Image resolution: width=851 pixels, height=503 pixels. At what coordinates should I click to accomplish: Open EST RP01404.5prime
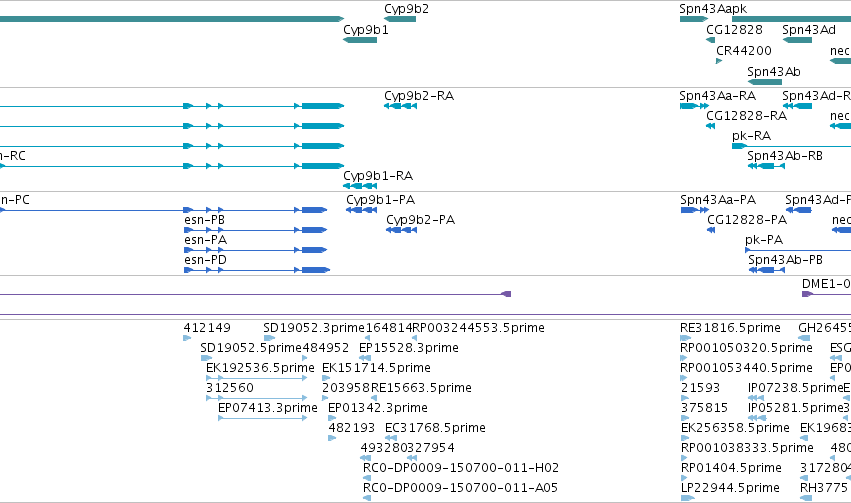(731, 468)
